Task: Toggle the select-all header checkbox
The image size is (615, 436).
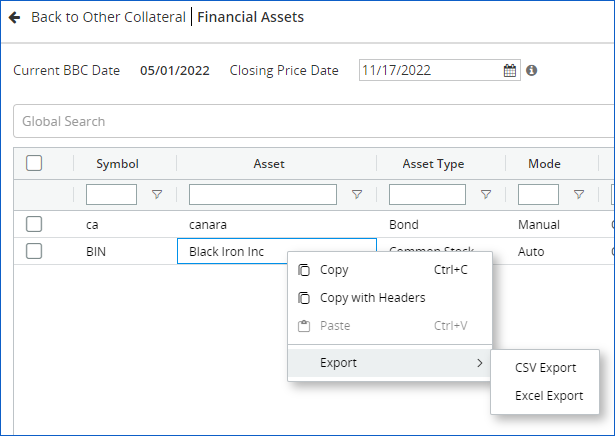Action: tap(34, 164)
